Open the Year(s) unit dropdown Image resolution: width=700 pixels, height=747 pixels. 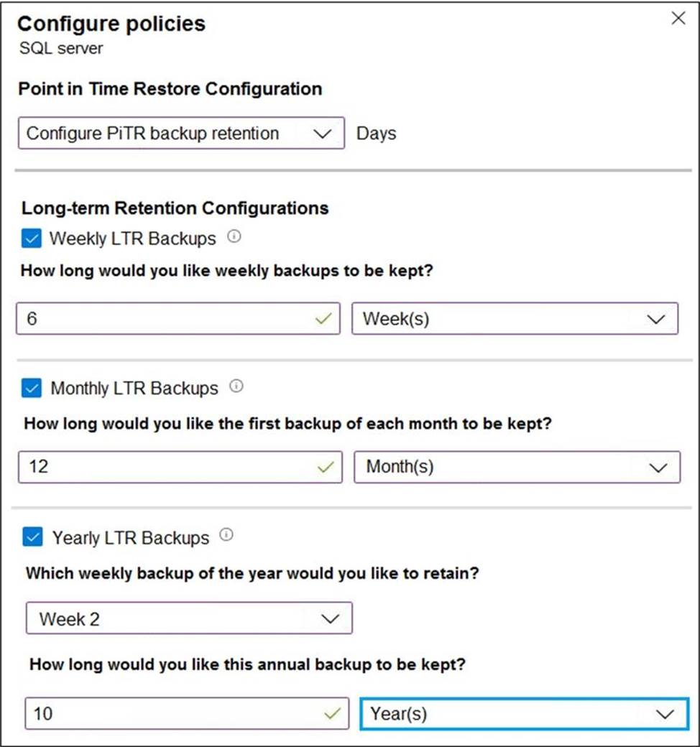(x=523, y=714)
